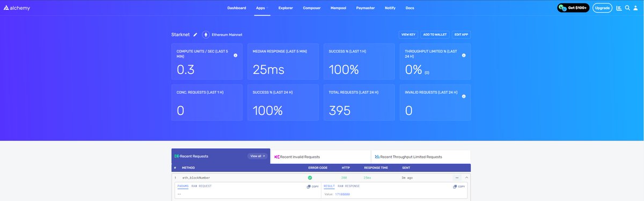Click the Recent Throughput Limited icon
Screen dimensions: 644x201
pos(377,156)
